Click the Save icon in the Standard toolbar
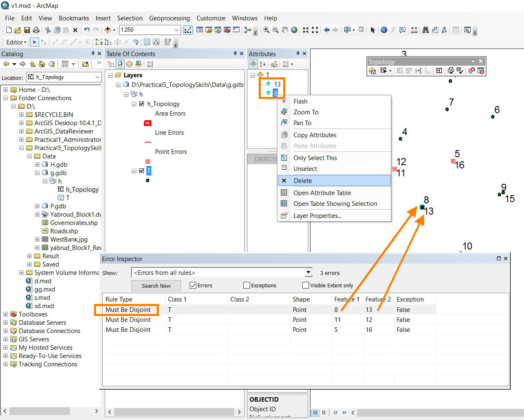524x420 pixels. pos(27,30)
